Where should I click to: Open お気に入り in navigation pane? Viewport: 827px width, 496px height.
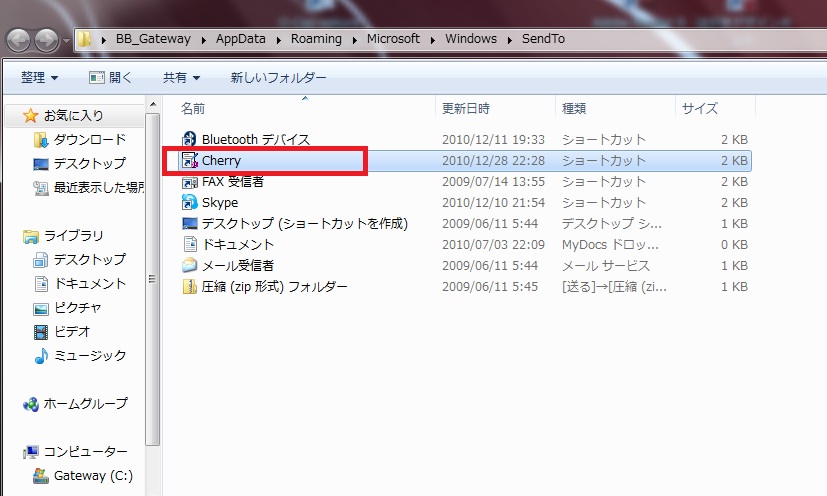73,115
